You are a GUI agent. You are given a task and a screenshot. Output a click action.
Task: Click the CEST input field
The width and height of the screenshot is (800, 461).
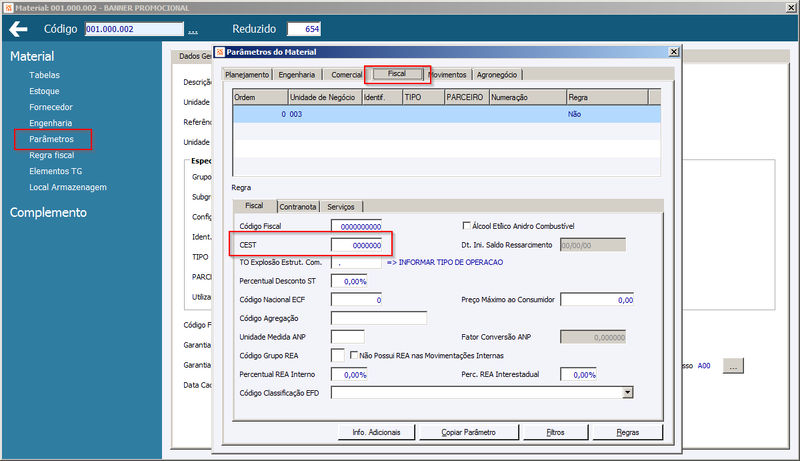tap(356, 245)
